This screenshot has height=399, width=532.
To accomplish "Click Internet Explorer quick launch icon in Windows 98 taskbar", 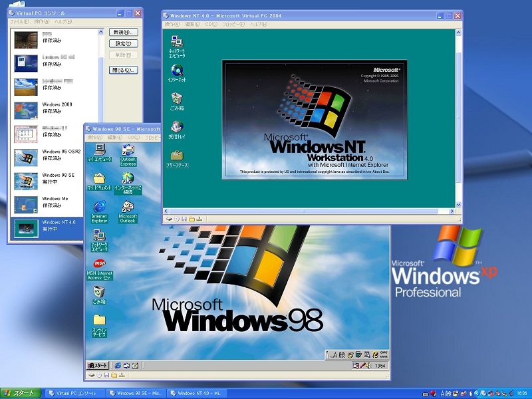I will coord(118,365).
